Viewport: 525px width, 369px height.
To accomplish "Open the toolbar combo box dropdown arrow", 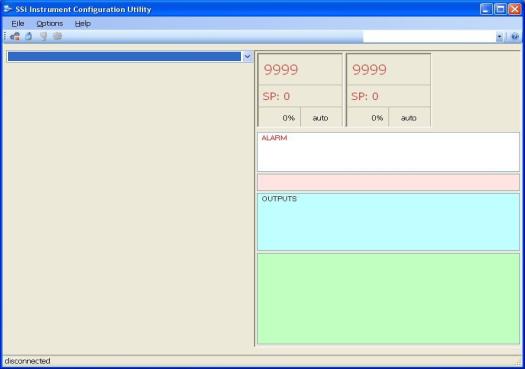I will pyautogui.click(x=499, y=37).
